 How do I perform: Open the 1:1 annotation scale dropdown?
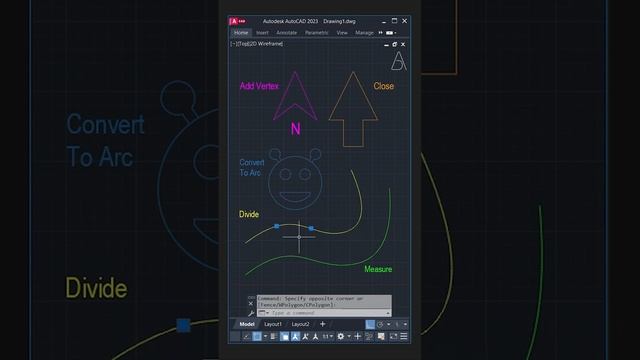tap(328, 336)
